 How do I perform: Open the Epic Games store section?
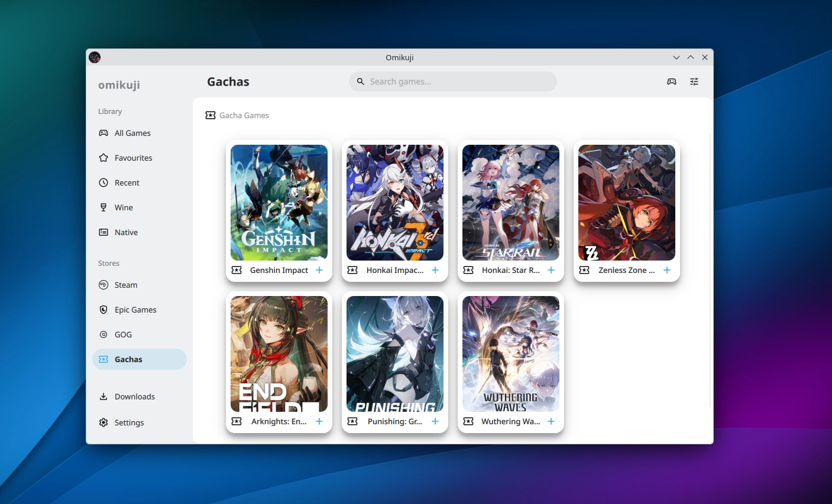(140, 310)
